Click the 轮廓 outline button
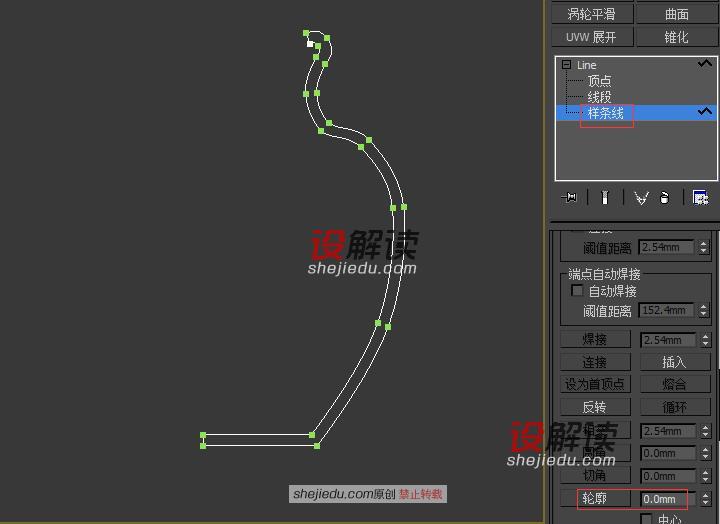 594,498
